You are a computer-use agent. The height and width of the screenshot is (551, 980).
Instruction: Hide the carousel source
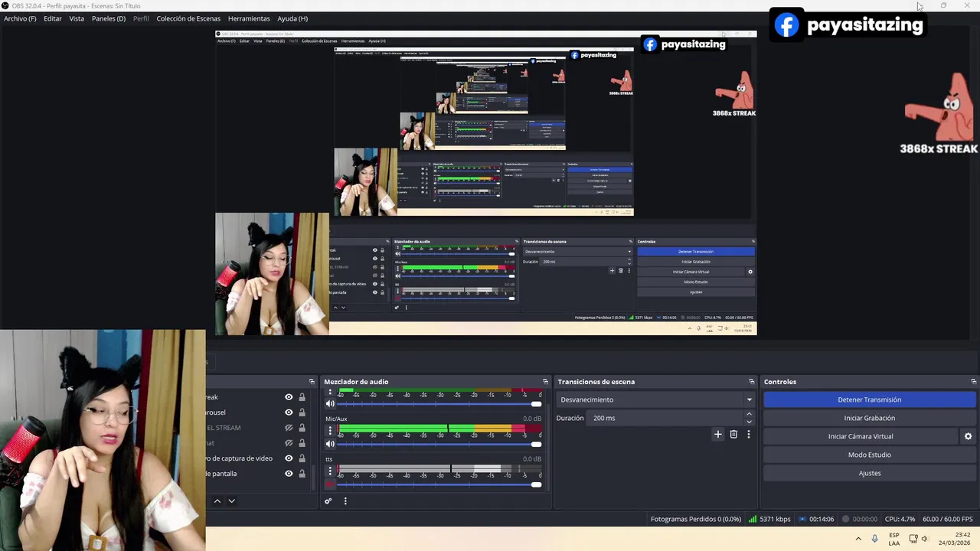pos(289,412)
